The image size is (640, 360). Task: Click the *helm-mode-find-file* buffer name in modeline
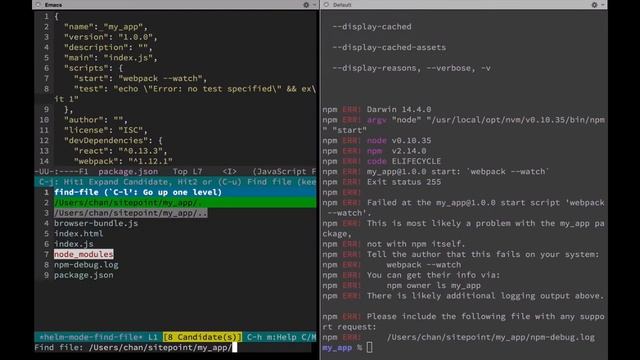[x=91, y=337]
